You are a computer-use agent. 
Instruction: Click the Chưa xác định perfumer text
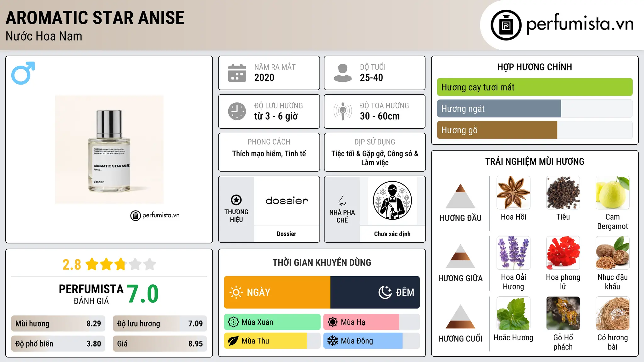[392, 234]
